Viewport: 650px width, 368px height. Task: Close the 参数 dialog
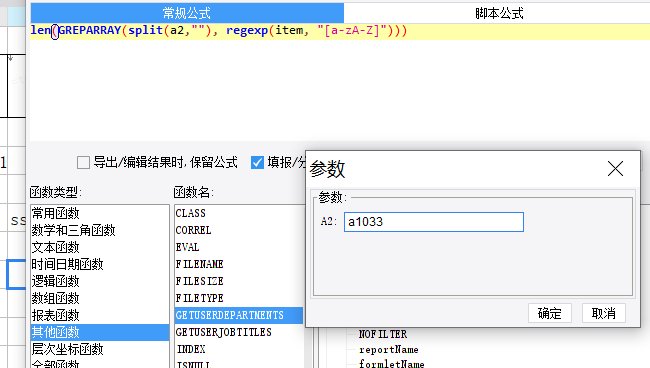[615, 169]
